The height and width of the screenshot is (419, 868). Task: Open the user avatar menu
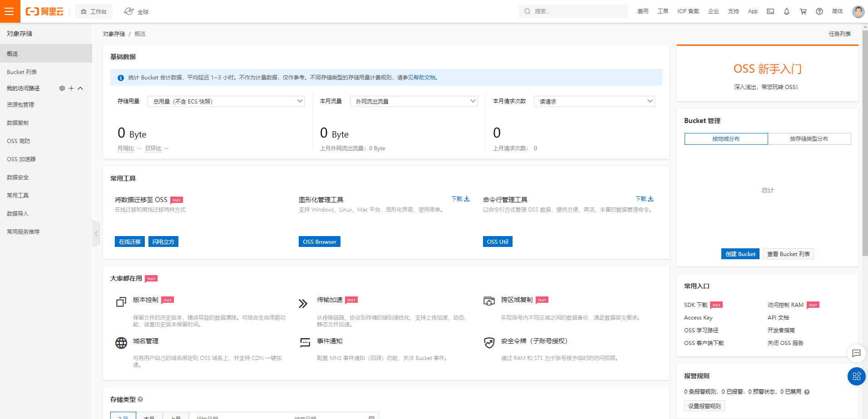click(x=858, y=11)
